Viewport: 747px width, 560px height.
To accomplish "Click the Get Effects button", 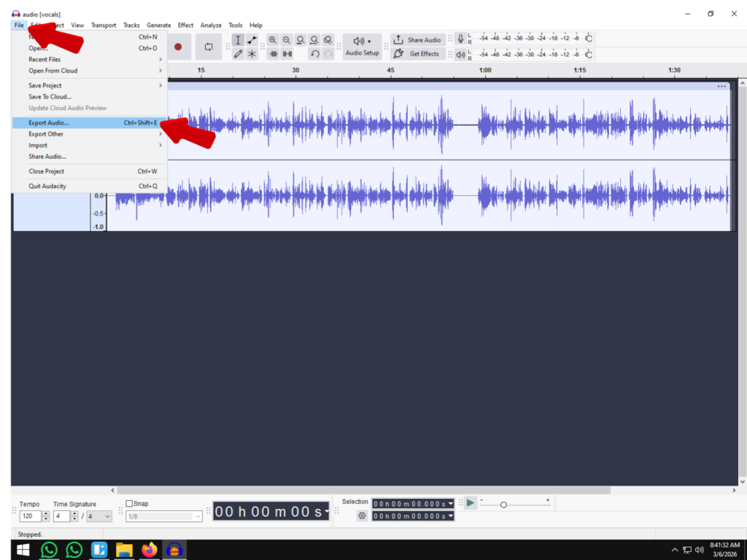I will [x=418, y=54].
